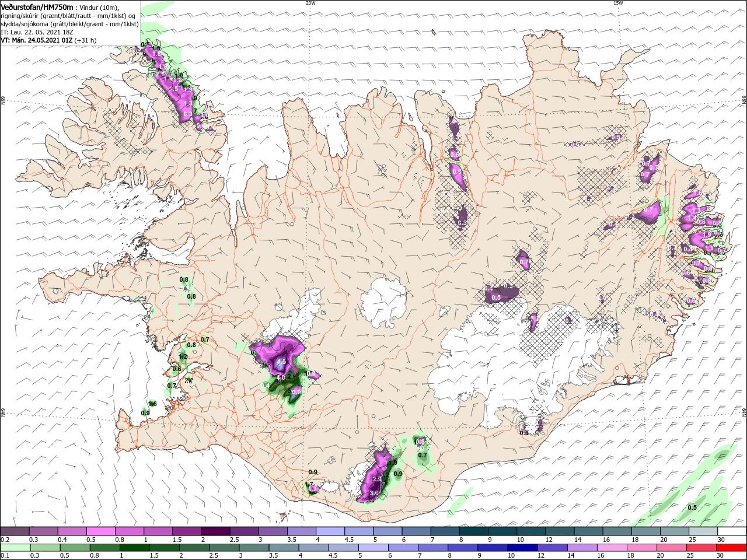Click the "3.6" precipitation value on the map
This screenshot has height=560, width=747.
(375, 493)
